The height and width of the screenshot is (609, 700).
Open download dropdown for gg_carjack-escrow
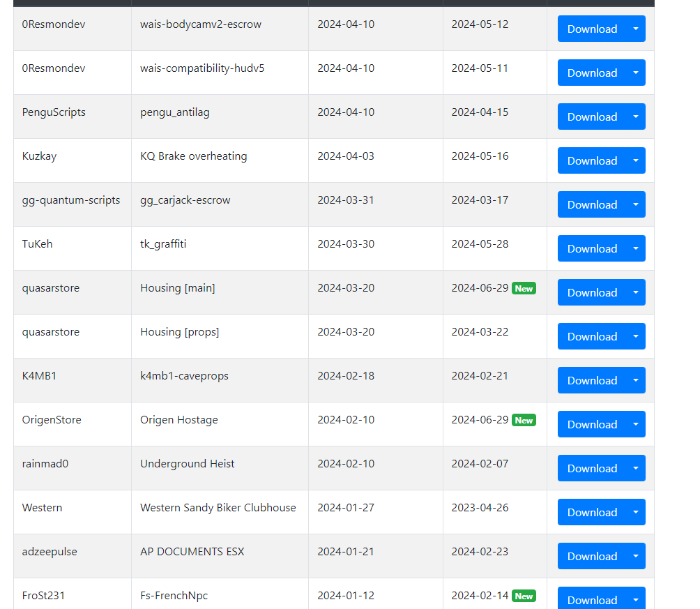[x=636, y=204]
